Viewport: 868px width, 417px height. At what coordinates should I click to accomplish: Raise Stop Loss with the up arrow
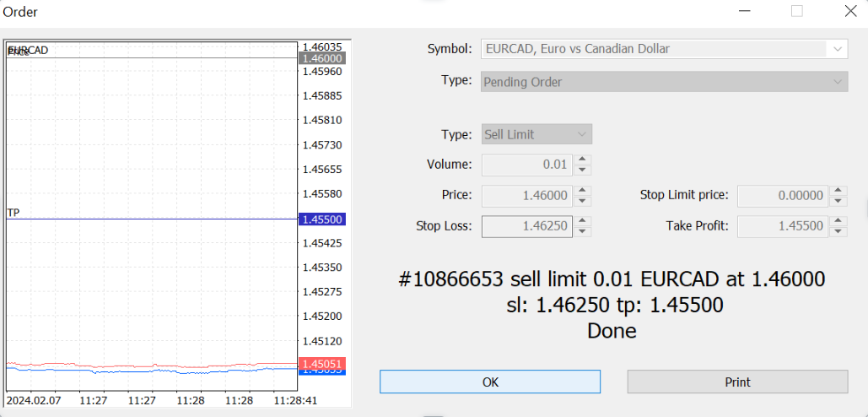(x=582, y=221)
